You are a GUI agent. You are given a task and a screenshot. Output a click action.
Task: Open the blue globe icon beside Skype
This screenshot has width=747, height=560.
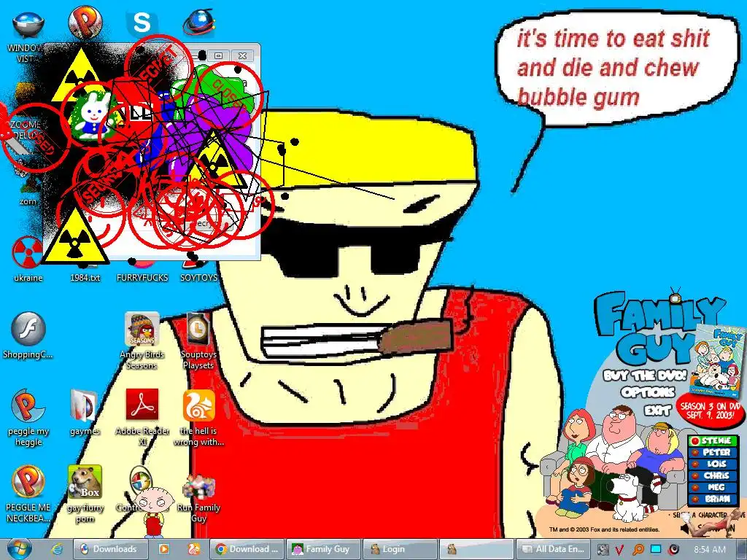coord(199,23)
